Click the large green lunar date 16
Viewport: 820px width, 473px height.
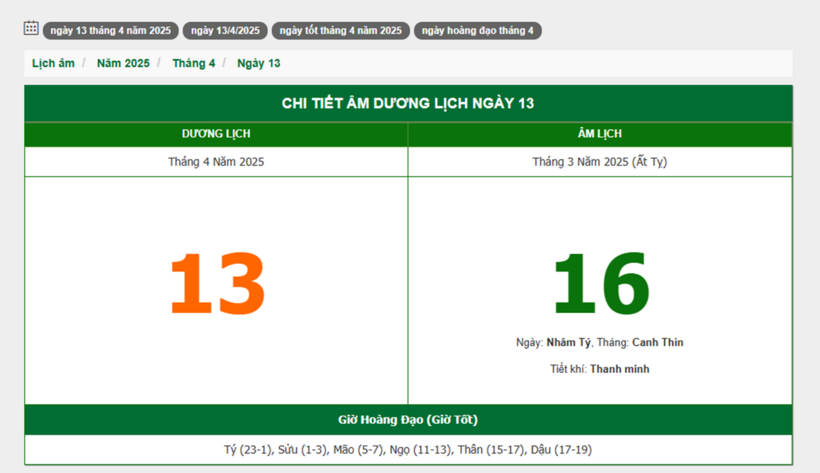[x=600, y=284]
